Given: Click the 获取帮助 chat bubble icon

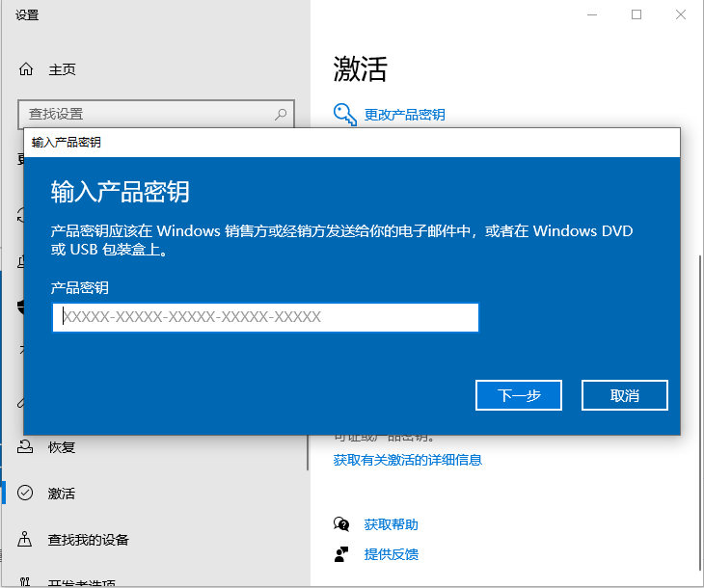Looking at the screenshot, I should tap(341, 524).
